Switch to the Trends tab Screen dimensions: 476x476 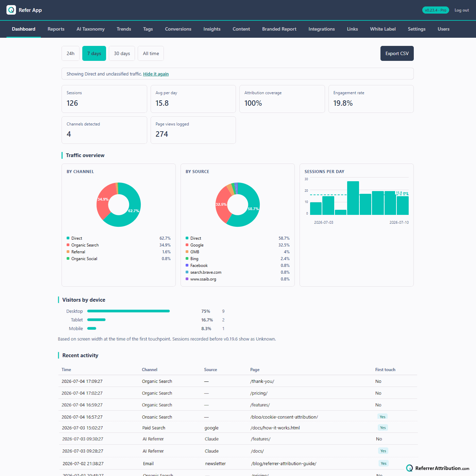point(124,29)
